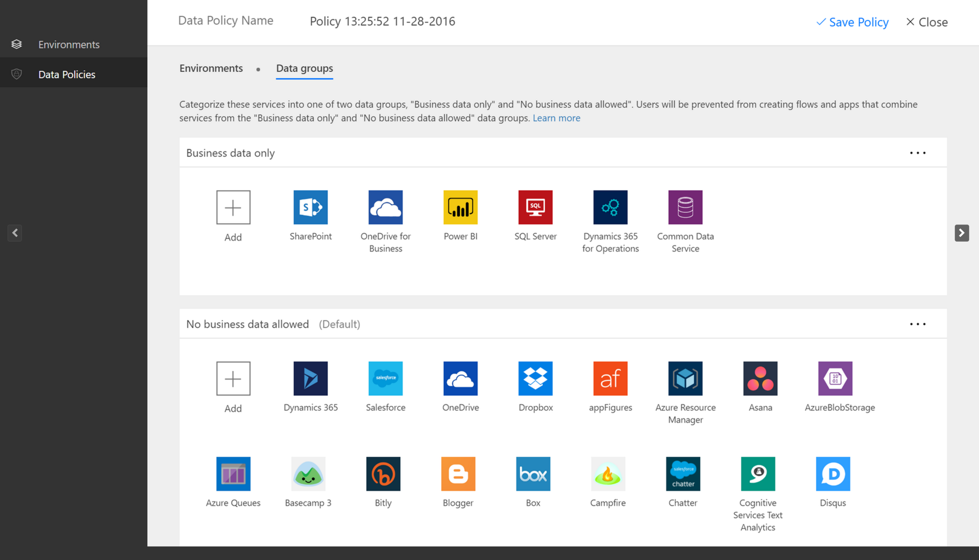Click Add icon in No business data allowed group
The image size is (979, 560).
point(233,379)
